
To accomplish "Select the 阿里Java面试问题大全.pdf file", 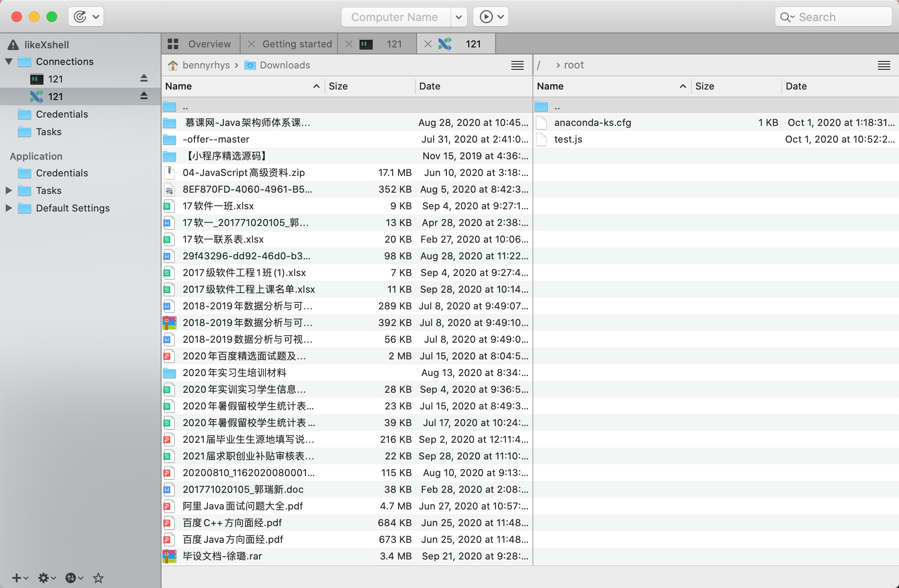I will [x=347, y=506].
